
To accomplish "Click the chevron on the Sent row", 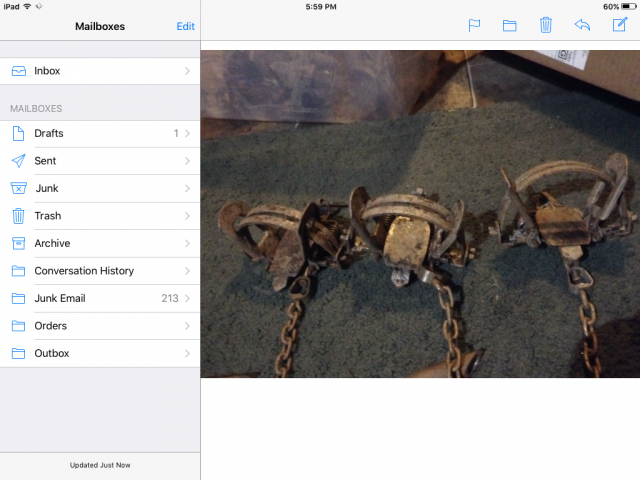I will coord(187,161).
